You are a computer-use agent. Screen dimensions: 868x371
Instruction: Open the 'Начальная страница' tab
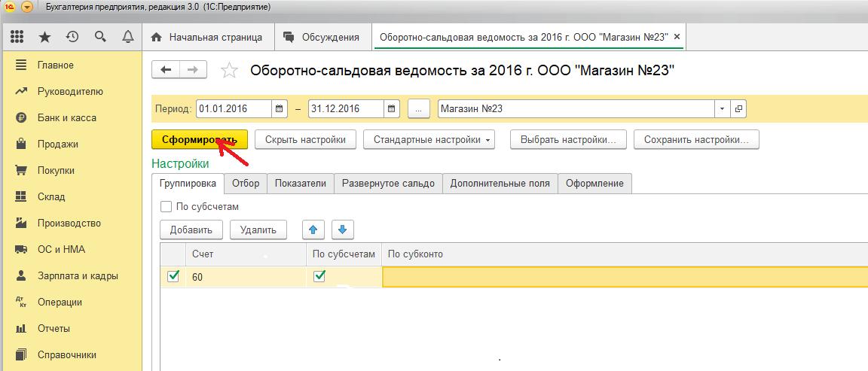(207, 37)
